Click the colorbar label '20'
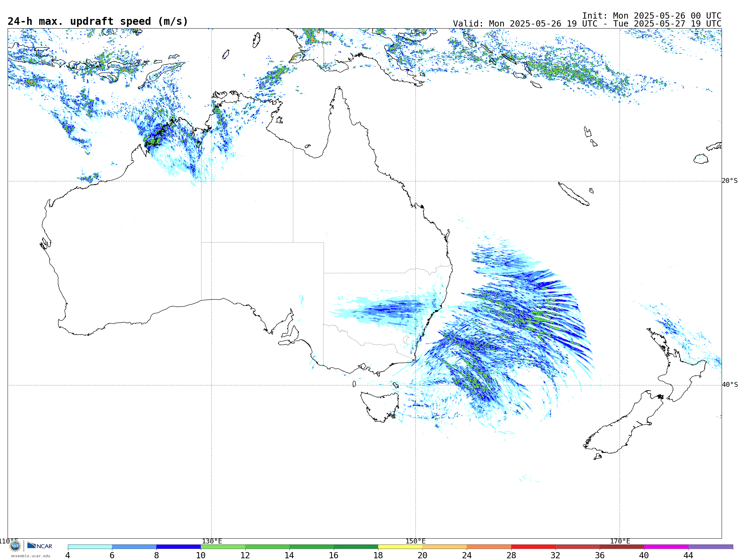 [423, 555]
